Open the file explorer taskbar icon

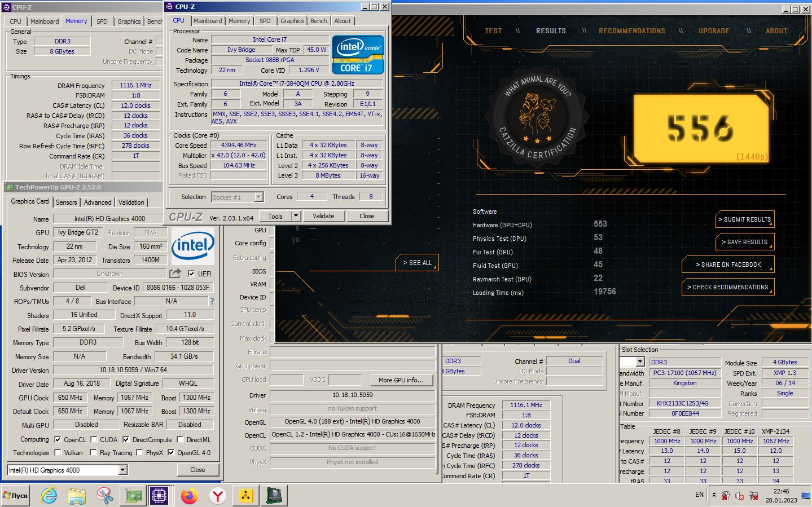[77, 496]
